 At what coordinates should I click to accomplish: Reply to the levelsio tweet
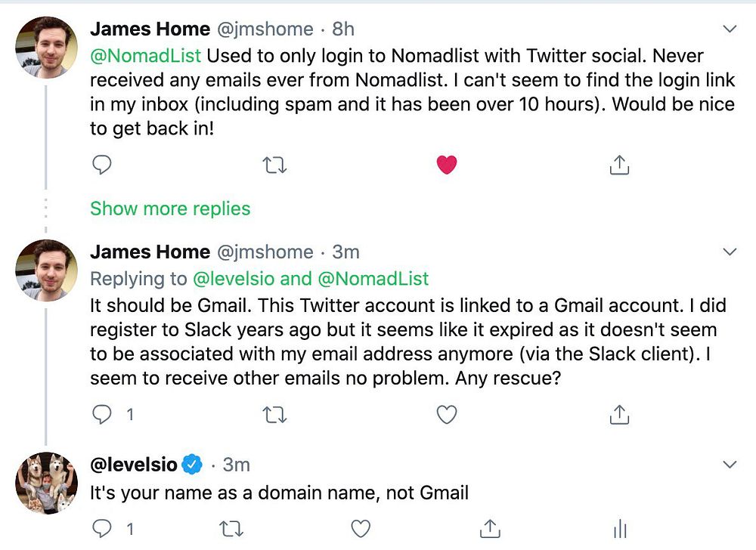click(102, 529)
